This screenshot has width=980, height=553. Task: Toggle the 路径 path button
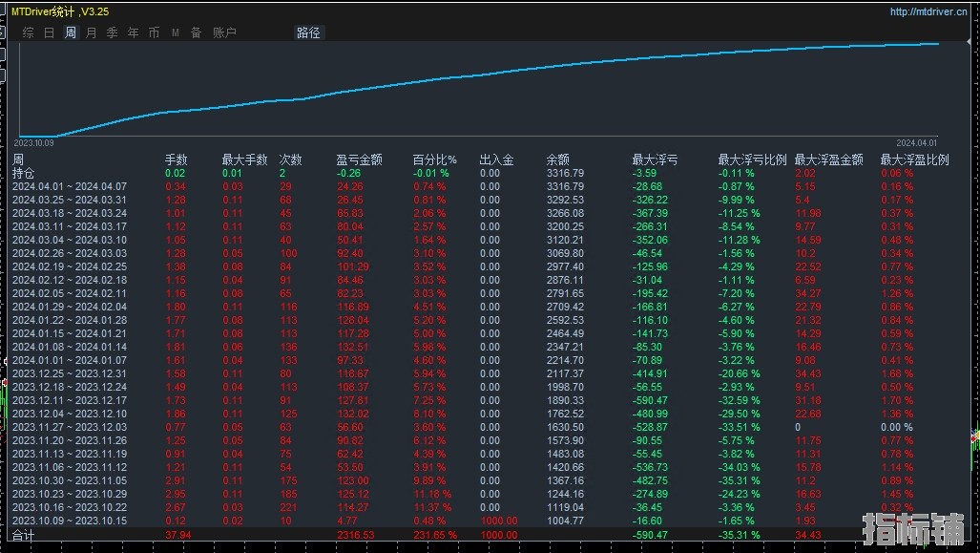point(309,32)
